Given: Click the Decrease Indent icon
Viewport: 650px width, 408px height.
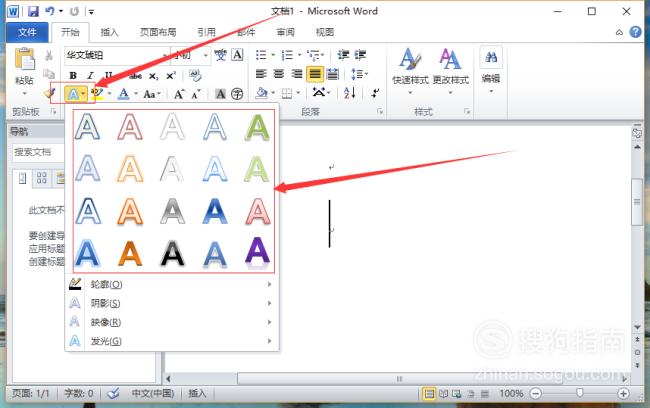Looking at the screenshot, I should point(343,55).
